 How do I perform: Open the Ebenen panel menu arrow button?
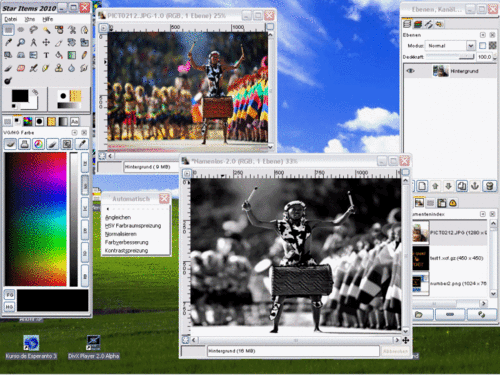[482, 35]
